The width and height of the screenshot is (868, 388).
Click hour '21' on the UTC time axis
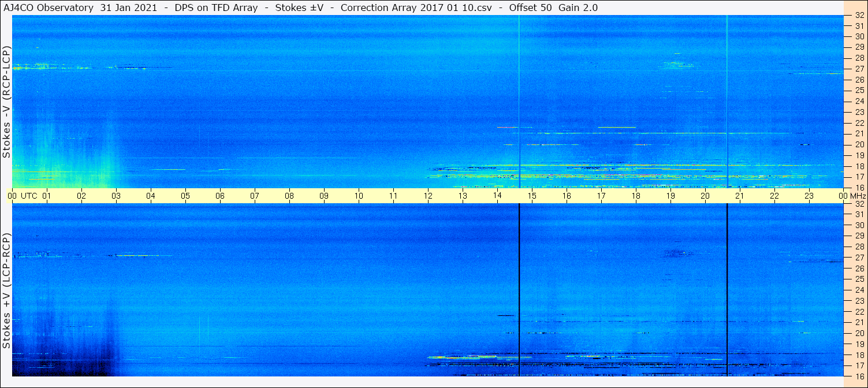740,196
